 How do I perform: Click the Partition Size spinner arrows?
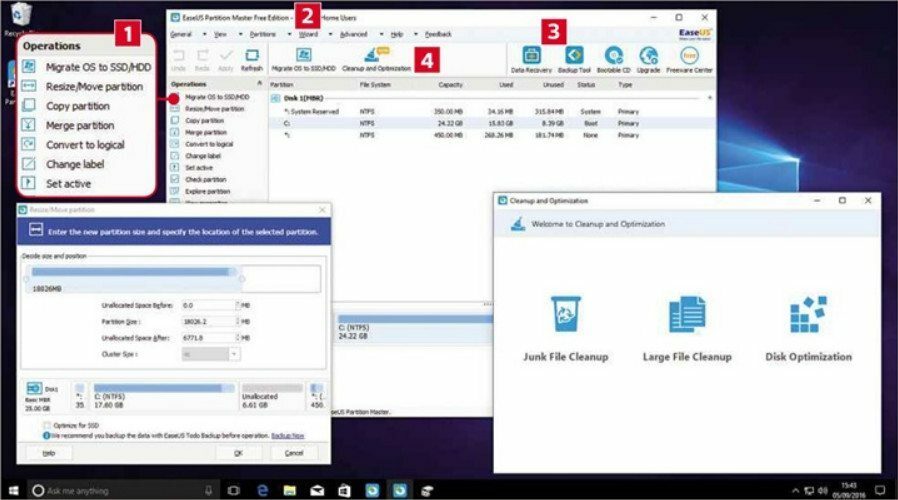tap(238, 322)
